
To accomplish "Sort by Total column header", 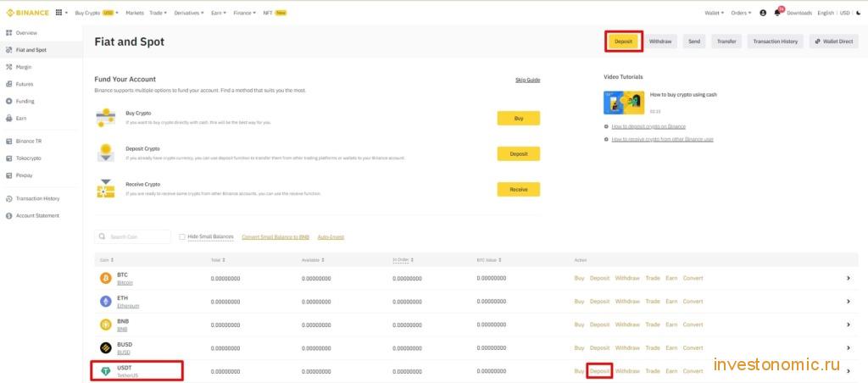I will point(218,259).
